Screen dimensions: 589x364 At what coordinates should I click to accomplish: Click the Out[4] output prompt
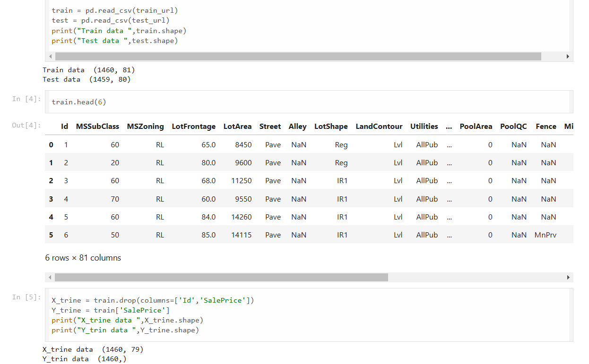tap(26, 126)
